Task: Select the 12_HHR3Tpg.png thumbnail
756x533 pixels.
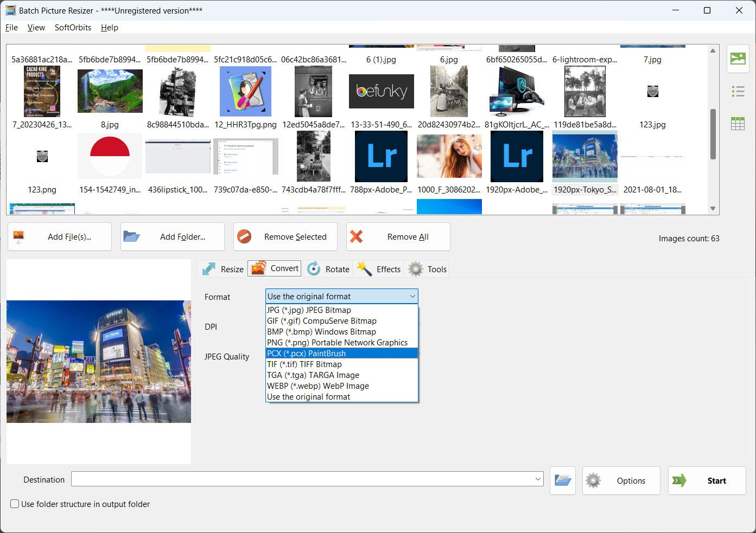Action: (x=245, y=91)
